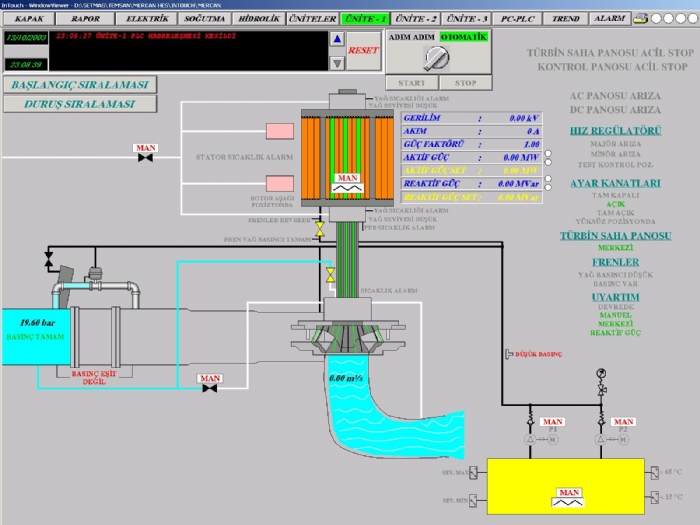Open the TÜRBİN SAHA PANOSU link
700x525 pixels.
(616, 236)
